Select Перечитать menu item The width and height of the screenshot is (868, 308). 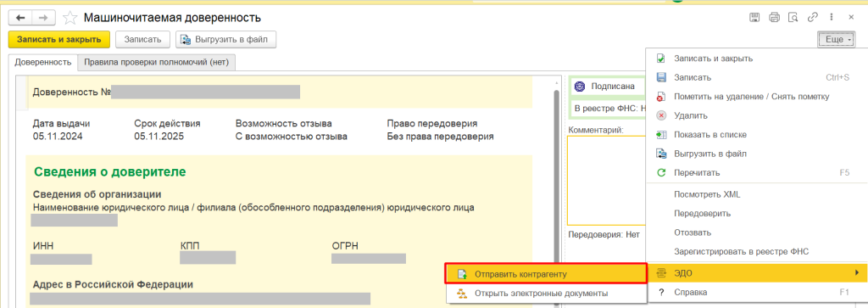click(756, 173)
